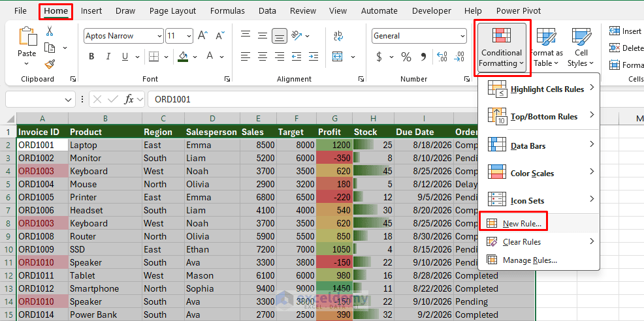This screenshot has height=321, width=644.
Task: Open Top/Bottom Rules submenu
Action: [539, 117]
